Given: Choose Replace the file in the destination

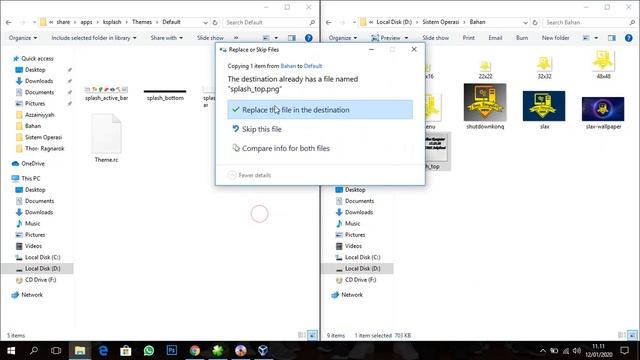Looking at the screenshot, I should tap(320, 110).
